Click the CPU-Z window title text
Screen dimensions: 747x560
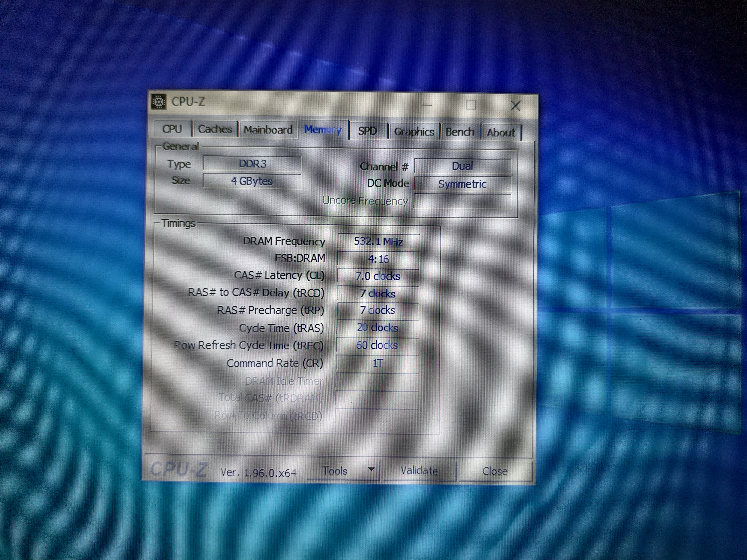[x=188, y=102]
